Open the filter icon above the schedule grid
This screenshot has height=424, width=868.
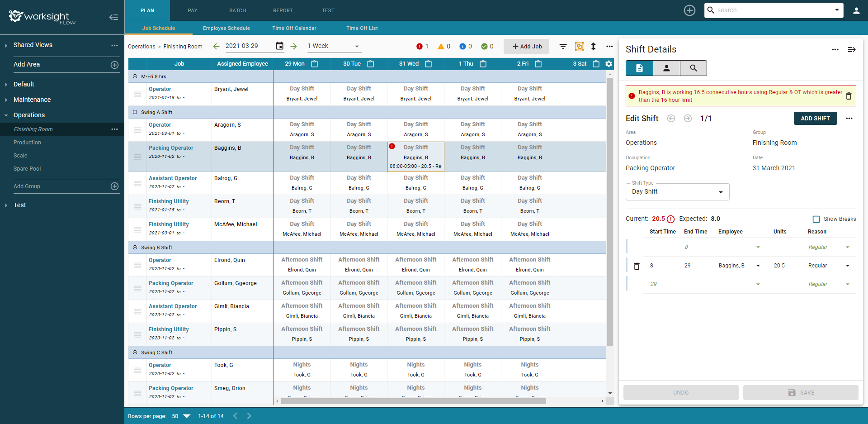(x=563, y=46)
